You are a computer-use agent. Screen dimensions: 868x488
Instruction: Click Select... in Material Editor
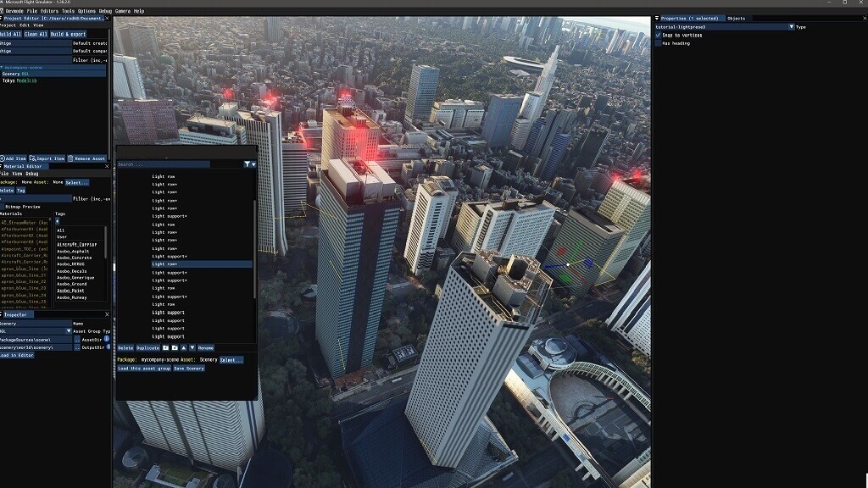pos(77,183)
